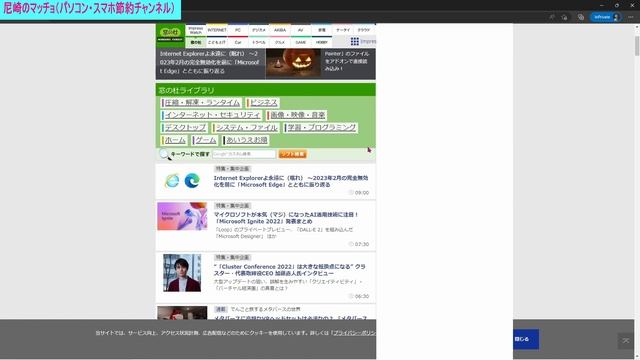
Task: Select the ケータイ nav tab
Action: pos(343,30)
